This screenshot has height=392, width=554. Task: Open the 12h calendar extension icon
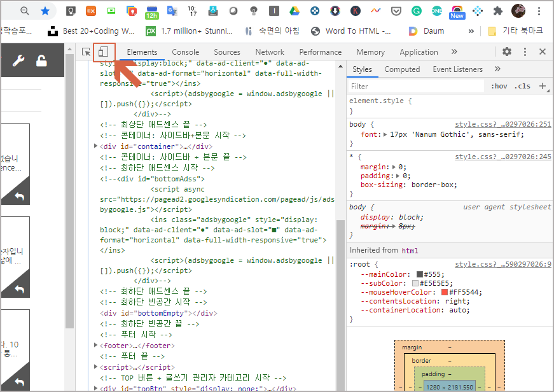(151, 12)
